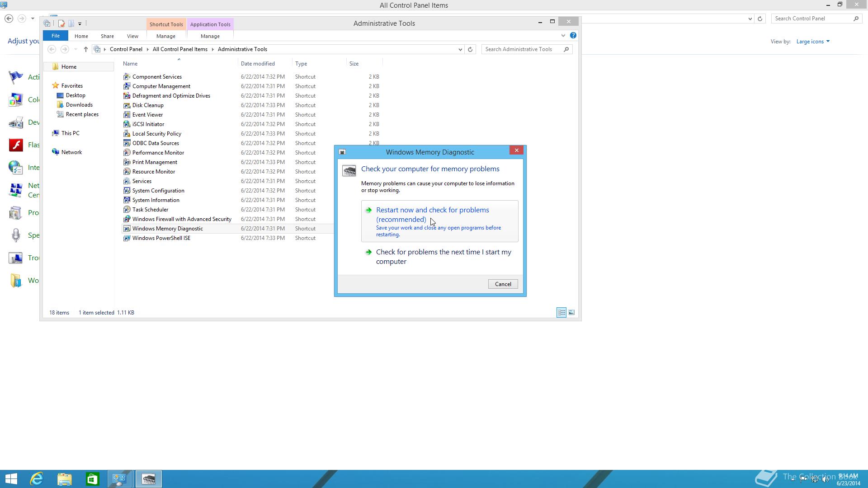868x488 pixels.
Task: Click the Control Panel back arrow button
Action: click(x=9, y=19)
